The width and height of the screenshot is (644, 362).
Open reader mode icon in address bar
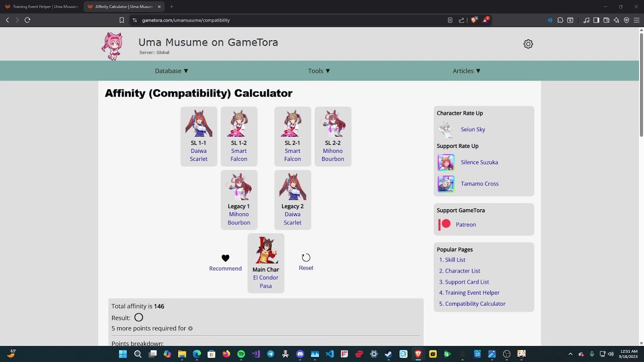coord(450,20)
